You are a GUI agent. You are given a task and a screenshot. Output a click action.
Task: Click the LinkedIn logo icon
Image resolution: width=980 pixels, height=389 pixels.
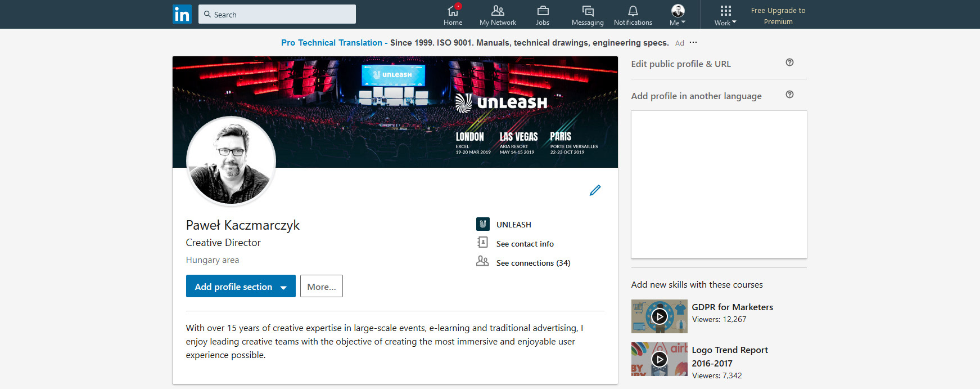pyautogui.click(x=182, y=14)
